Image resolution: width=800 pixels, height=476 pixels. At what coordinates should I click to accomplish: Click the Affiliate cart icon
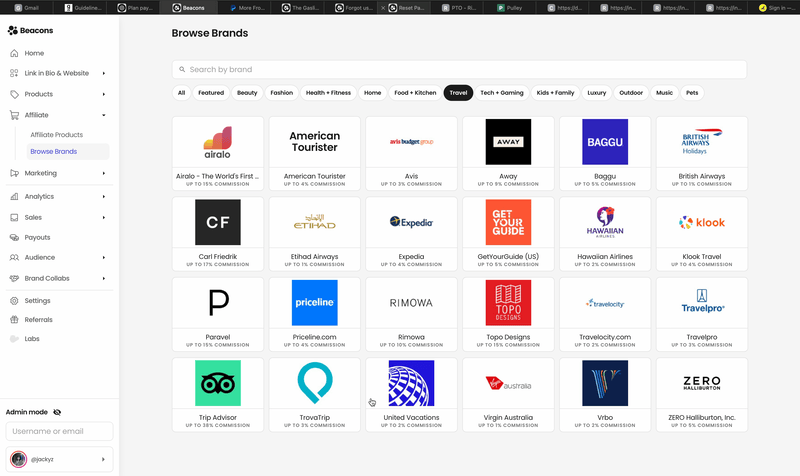(x=14, y=115)
